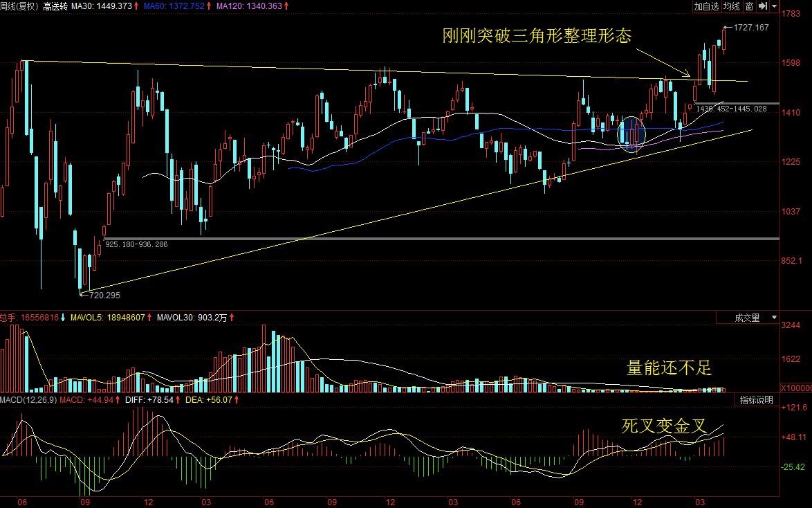
Task: Click the 高送转 tag label
Action: coord(54,6)
